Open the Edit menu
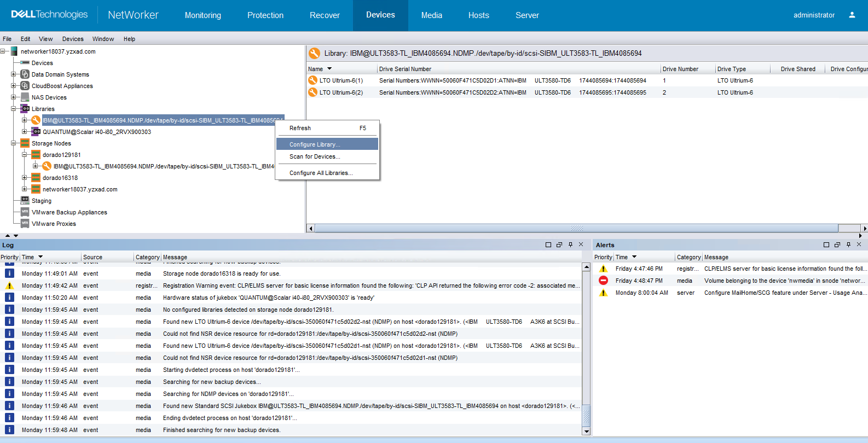868x443 pixels. click(25, 39)
